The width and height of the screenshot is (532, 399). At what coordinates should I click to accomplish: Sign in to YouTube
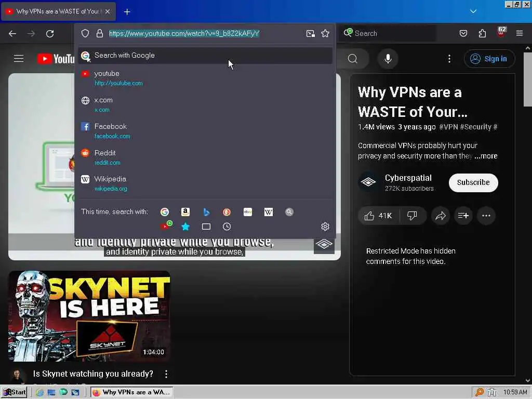click(489, 59)
